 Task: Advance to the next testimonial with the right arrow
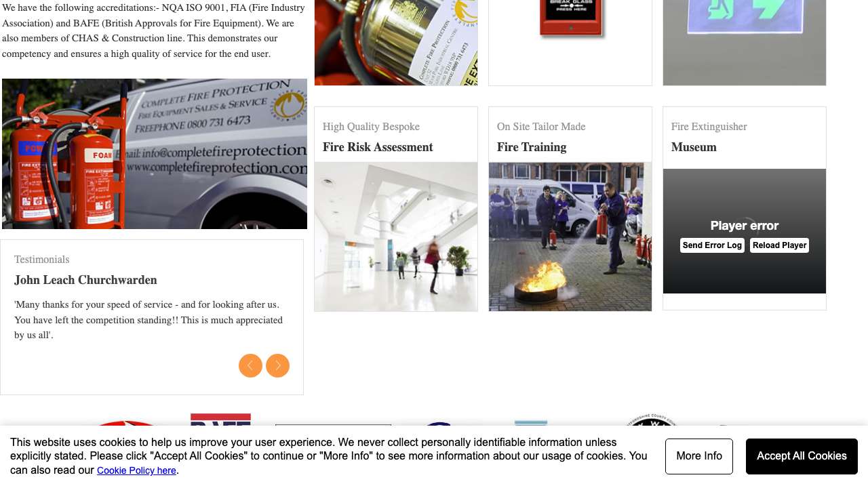click(x=277, y=366)
